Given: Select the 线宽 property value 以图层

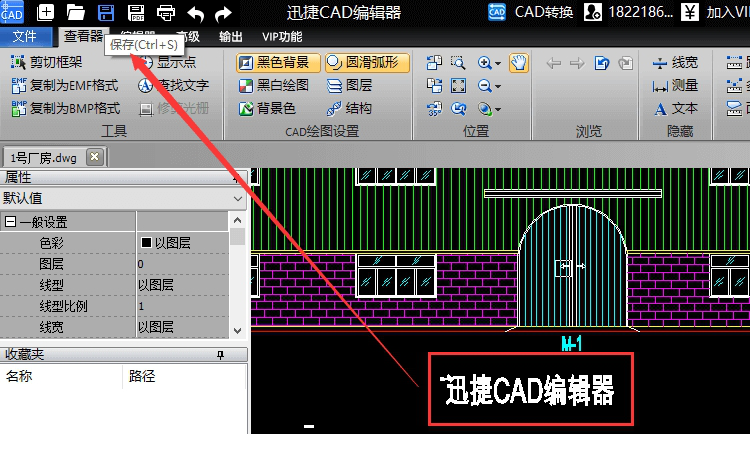Looking at the screenshot, I should [183, 327].
